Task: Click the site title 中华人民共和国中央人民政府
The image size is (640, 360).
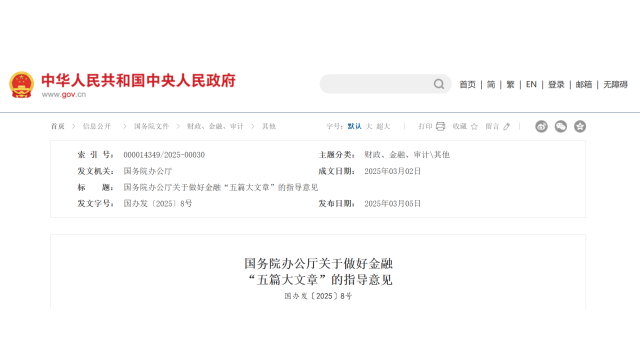Action: click(x=138, y=80)
